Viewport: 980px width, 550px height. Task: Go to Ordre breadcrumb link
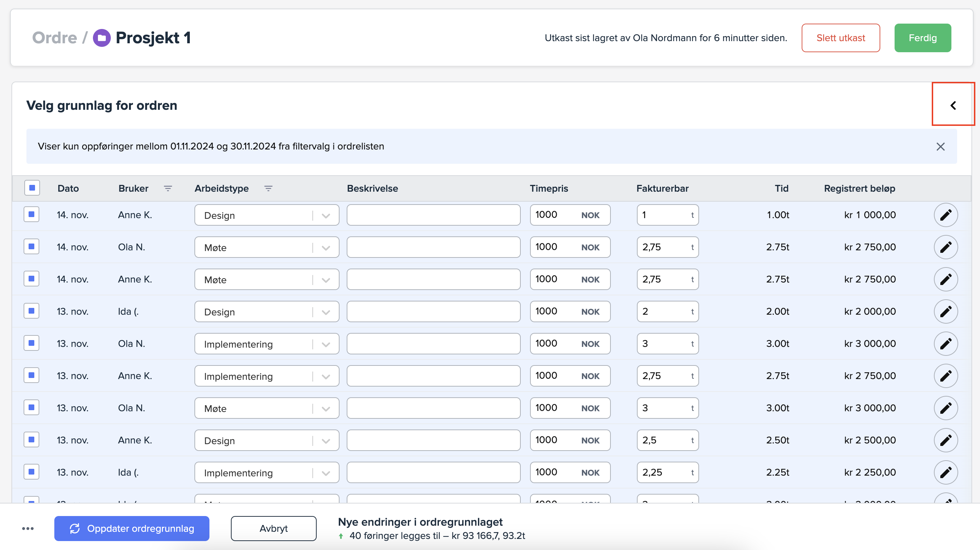55,38
